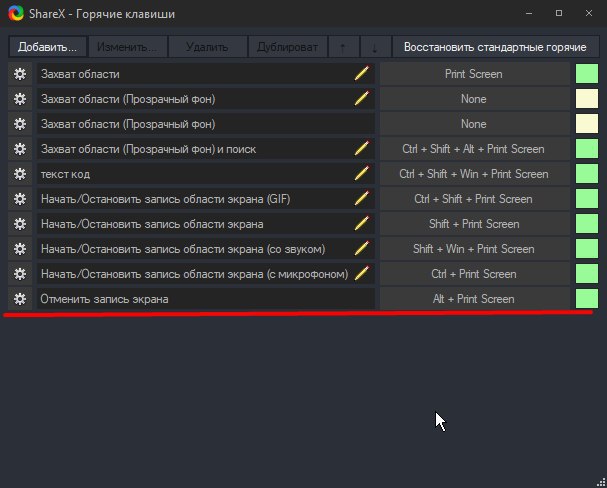Click the pencil icon in текст код row
Image resolution: width=607 pixels, height=488 pixels.
[x=362, y=173]
